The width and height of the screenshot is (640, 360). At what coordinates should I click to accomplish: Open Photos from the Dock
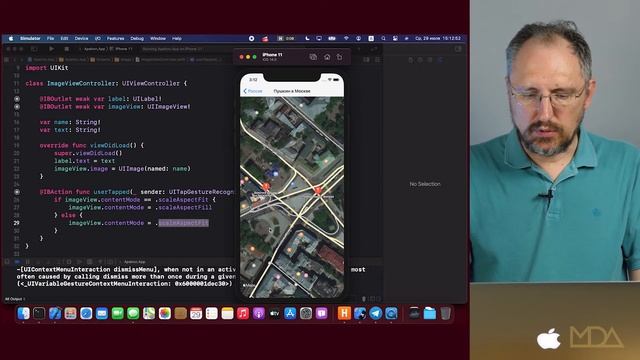(164, 313)
